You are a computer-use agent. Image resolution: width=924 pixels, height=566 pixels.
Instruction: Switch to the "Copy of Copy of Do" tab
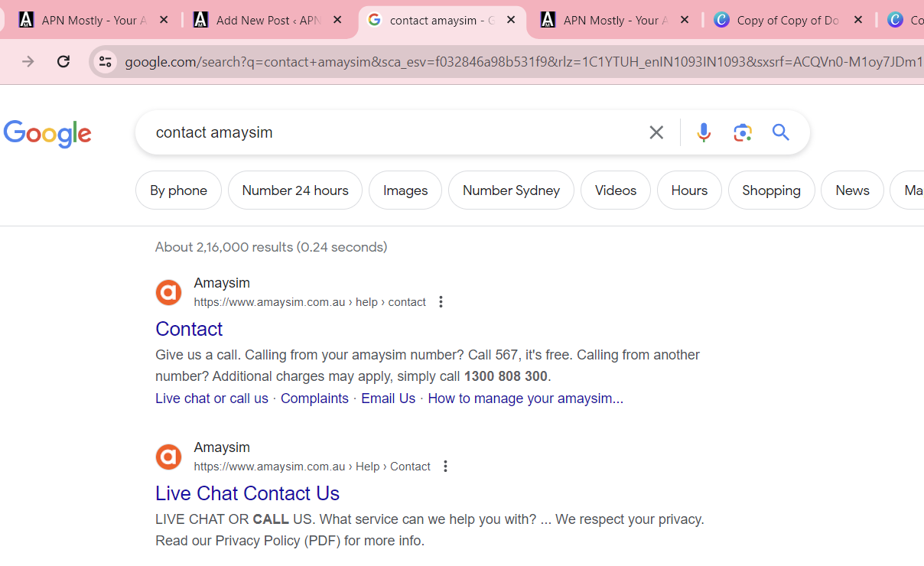click(x=788, y=20)
